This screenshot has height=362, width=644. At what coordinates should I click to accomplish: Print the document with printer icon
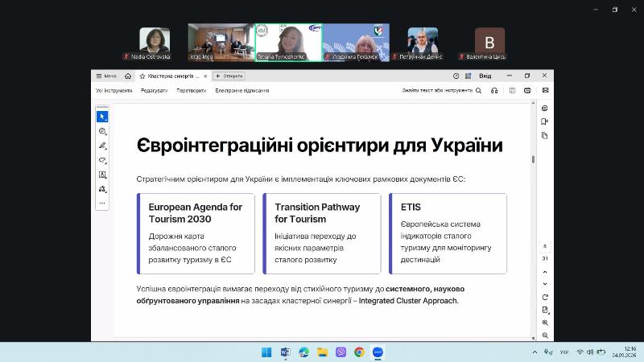pyautogui.click(x=527, y=90)
